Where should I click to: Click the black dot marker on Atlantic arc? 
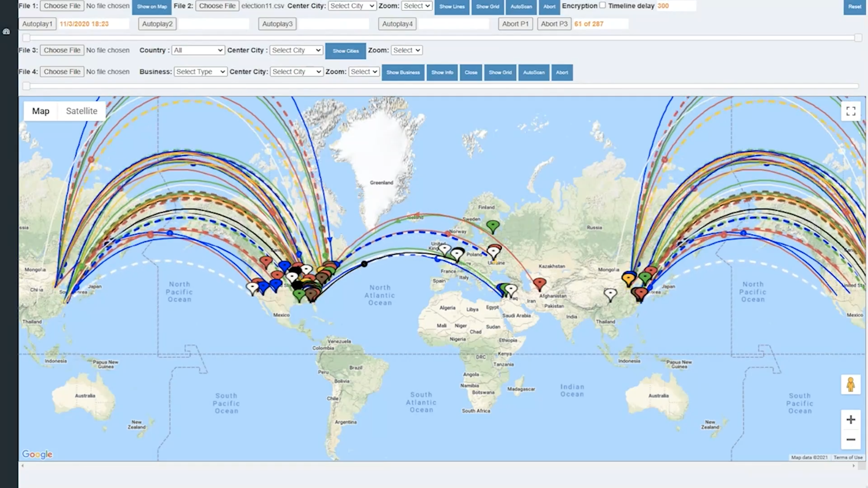click(x=365, y=264)
